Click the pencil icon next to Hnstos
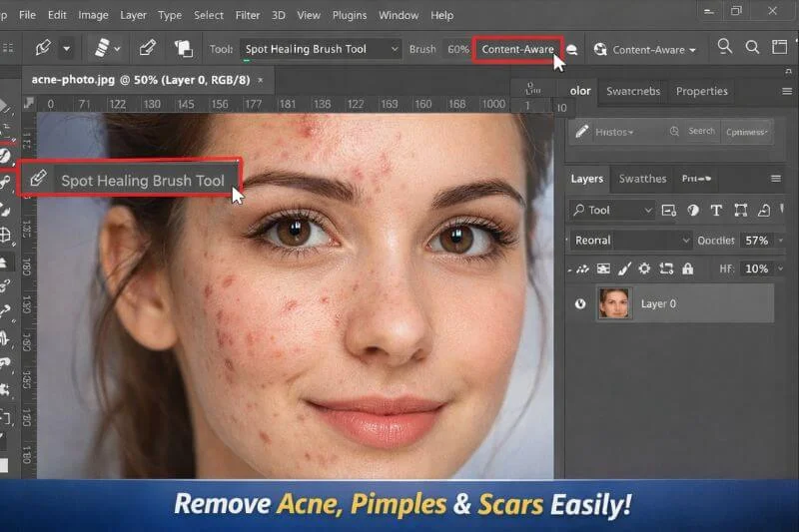This screenshot has height=532, width=799. coord(582,132)
